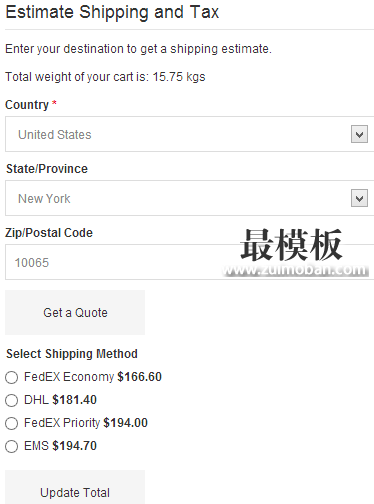Click the Update Total button
The width and height of the screenshot is (374, 504).
[x=75, y=487]
